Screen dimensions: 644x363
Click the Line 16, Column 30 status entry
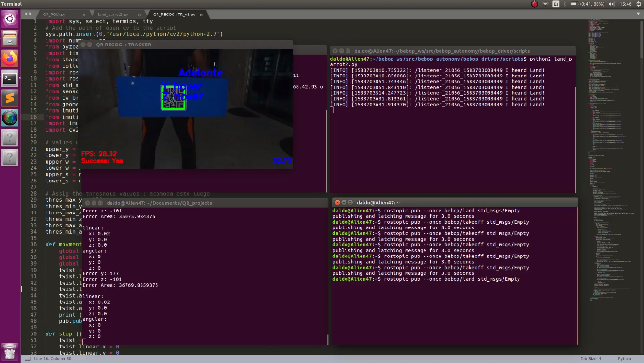tap(53, 359)
